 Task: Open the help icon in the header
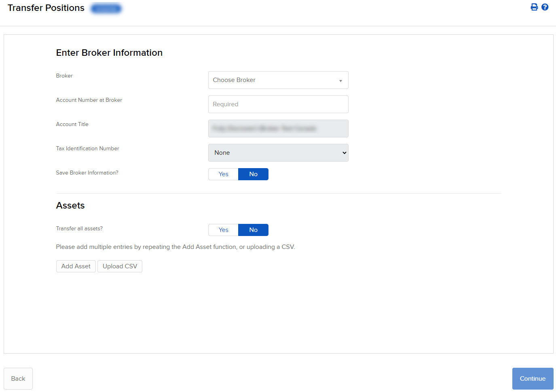[545, 7]
